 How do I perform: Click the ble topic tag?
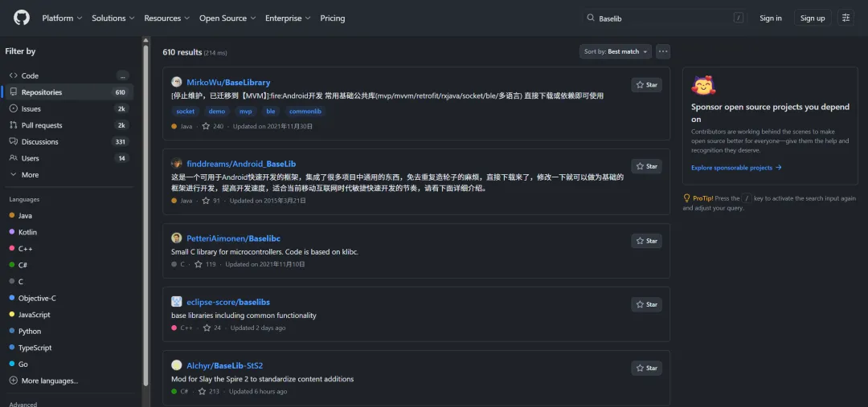271,111
